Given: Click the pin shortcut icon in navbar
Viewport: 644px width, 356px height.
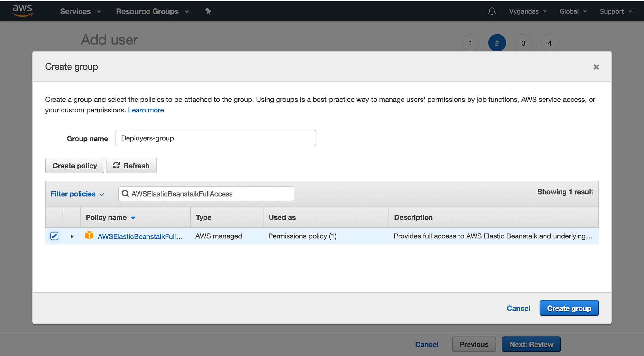Looking at the screenshot, I should click(x=208, y=11).
